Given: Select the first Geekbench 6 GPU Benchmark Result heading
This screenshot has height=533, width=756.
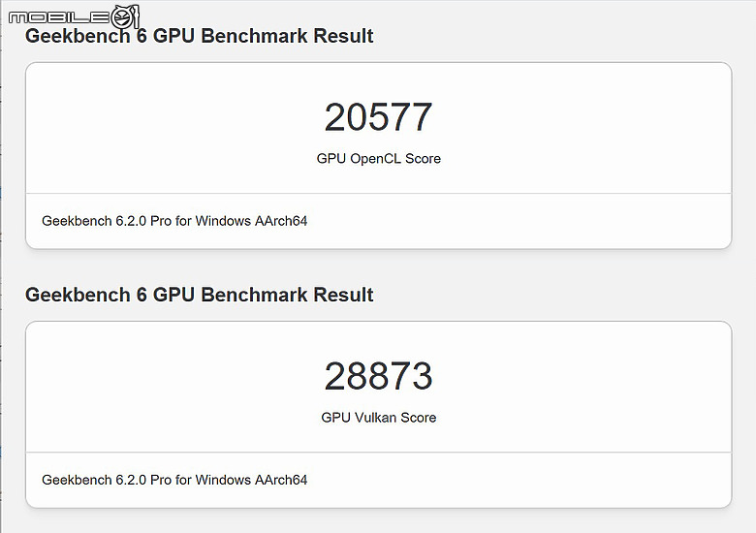Looking at the screenshot, I should point(199,36).
